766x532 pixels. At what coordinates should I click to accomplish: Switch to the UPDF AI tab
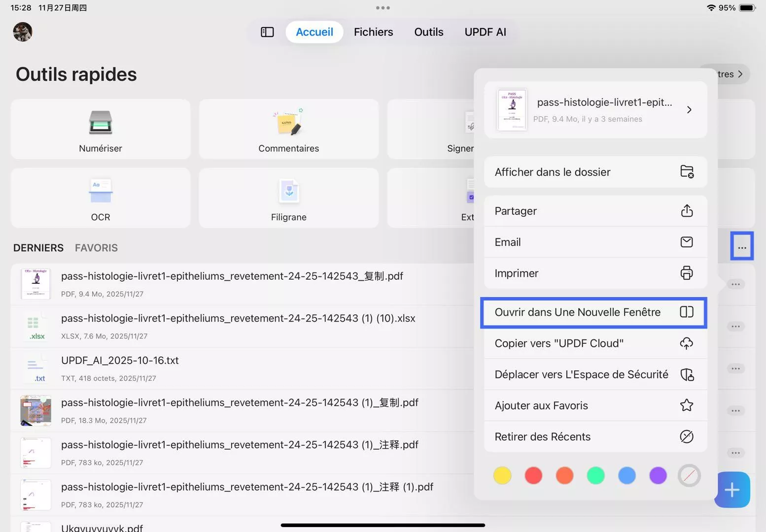pyautogui.click(x=486, y=32)
